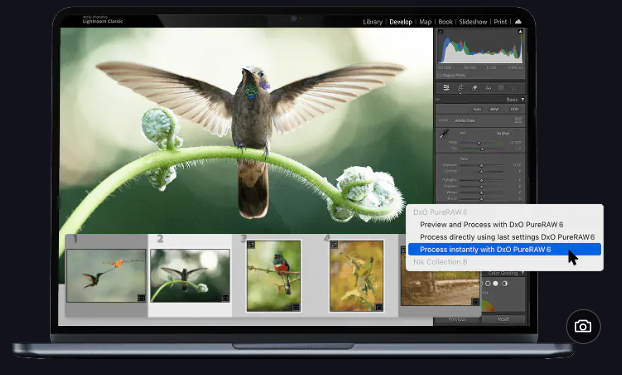Toggle highlight clipping indicator in histogram
The image size is (622, 375).
tap(520, 31)
